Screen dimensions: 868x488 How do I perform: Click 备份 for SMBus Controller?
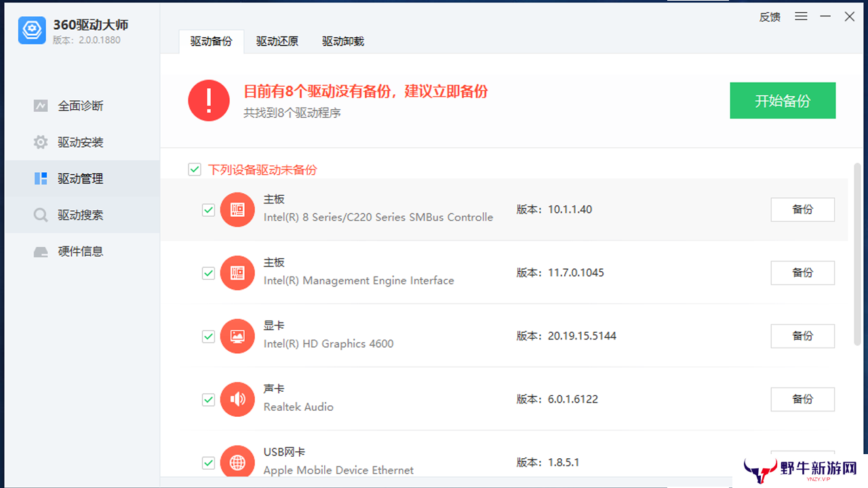click(x=802, y=209)
